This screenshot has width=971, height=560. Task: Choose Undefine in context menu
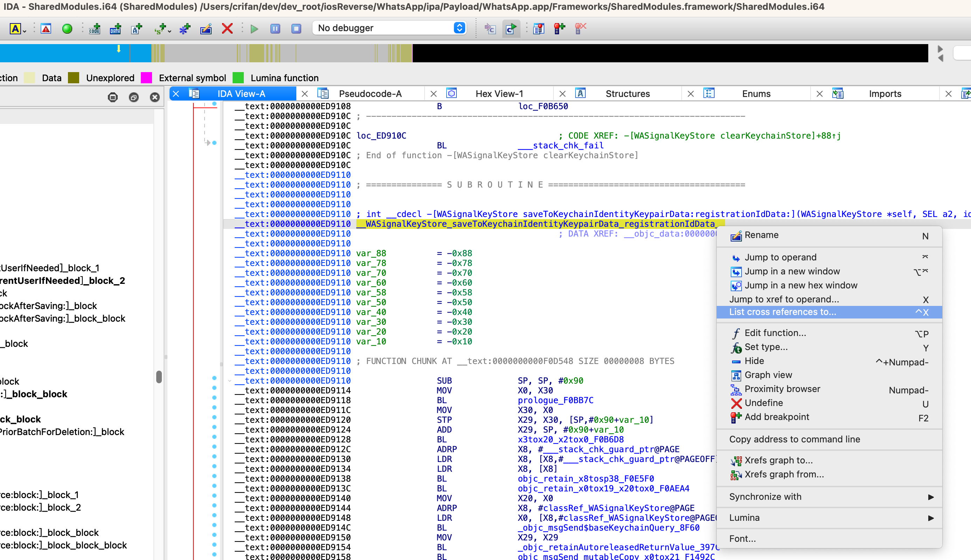(829, 403)
